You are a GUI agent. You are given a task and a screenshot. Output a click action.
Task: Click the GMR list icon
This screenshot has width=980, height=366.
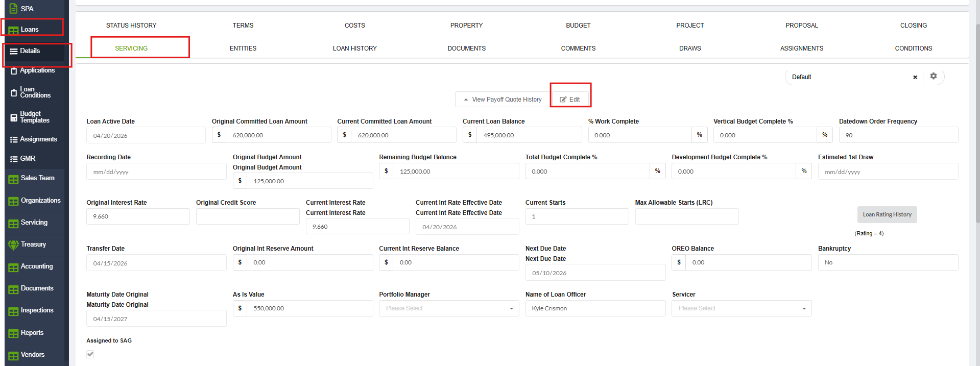14,159
